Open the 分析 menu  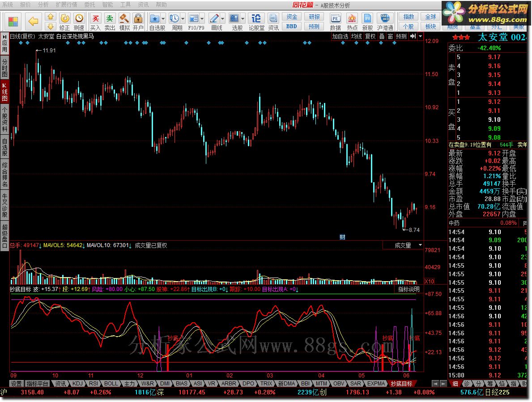click(x=43, y=4)
